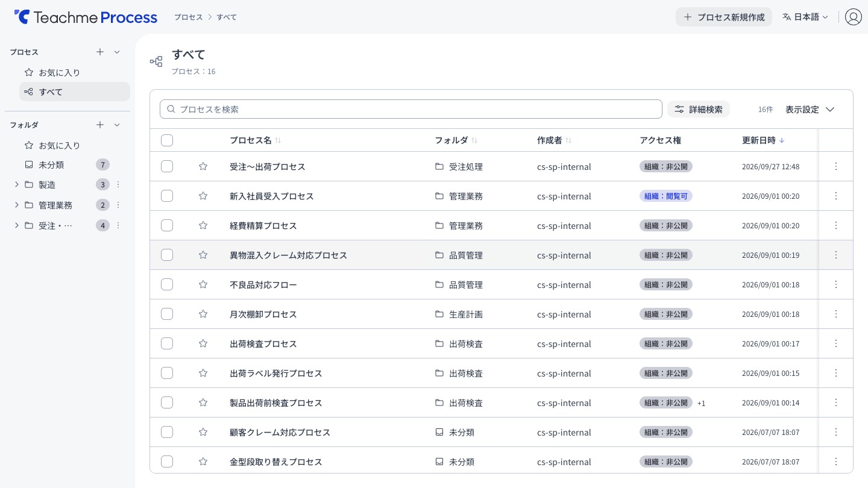The width and height of the screenshot is (868, 488).
Task: Star the 月次棚卸プロセス row
Action: click(x=203, y=314)
